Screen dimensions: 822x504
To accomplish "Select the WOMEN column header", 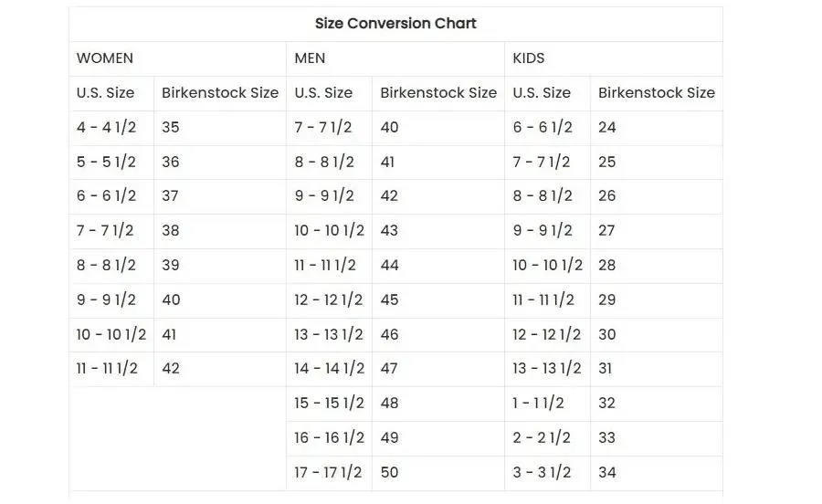I will coord(105,58).
